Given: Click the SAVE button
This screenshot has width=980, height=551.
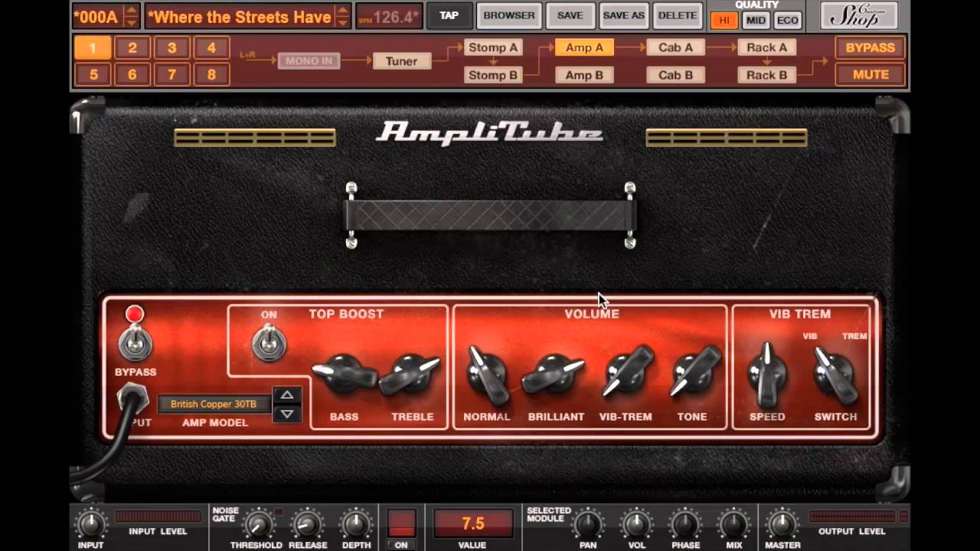Looking at the screenshot, I should (570, 15).
